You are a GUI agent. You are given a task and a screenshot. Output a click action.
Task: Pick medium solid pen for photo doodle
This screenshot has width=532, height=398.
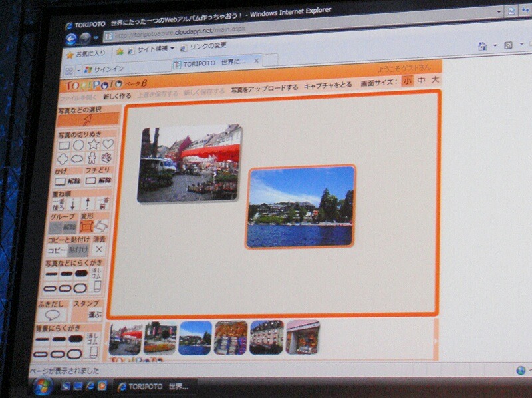pyautogui.click(x=66, y=274)
